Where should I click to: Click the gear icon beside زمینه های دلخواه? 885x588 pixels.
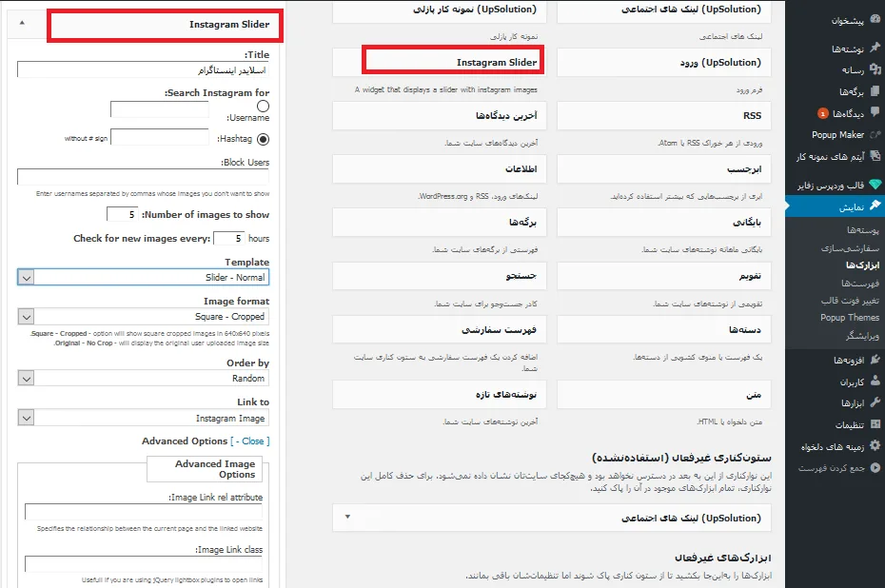875,445
